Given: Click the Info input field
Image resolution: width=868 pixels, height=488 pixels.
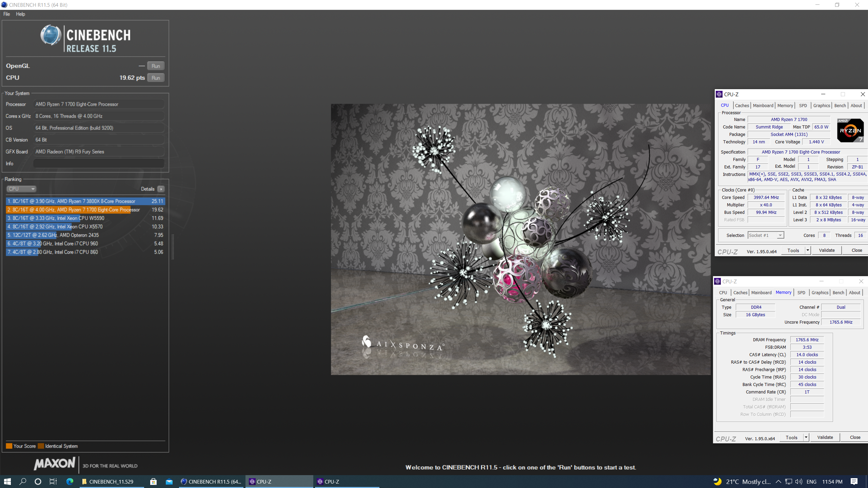Looking at the screenshot, I should click(99, 163).
